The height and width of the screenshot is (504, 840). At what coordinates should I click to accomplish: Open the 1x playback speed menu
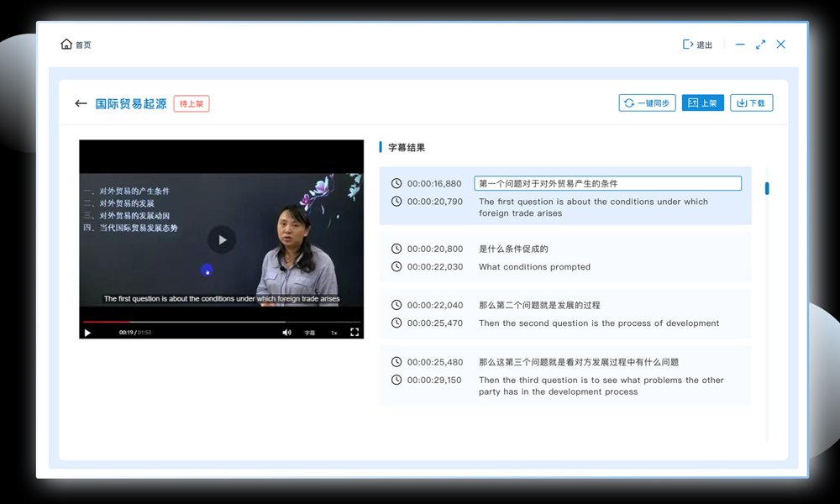pos(333,333)
